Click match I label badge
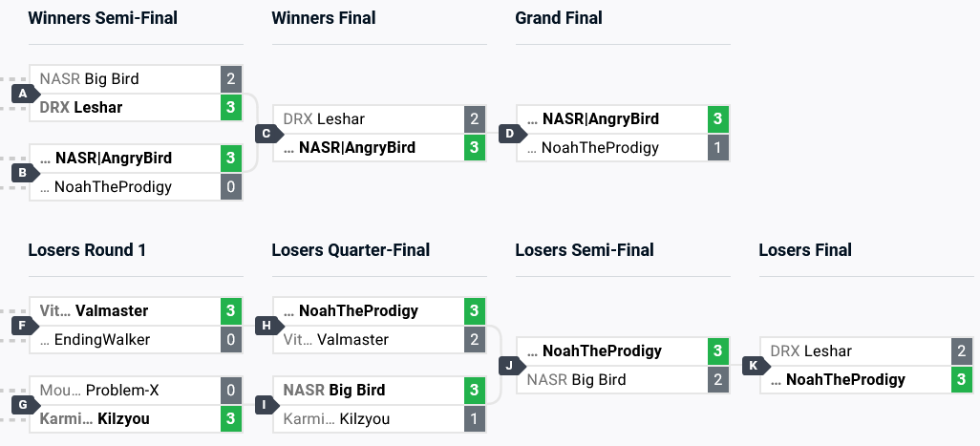The image size is (980, 446). [x=265, y=405]
